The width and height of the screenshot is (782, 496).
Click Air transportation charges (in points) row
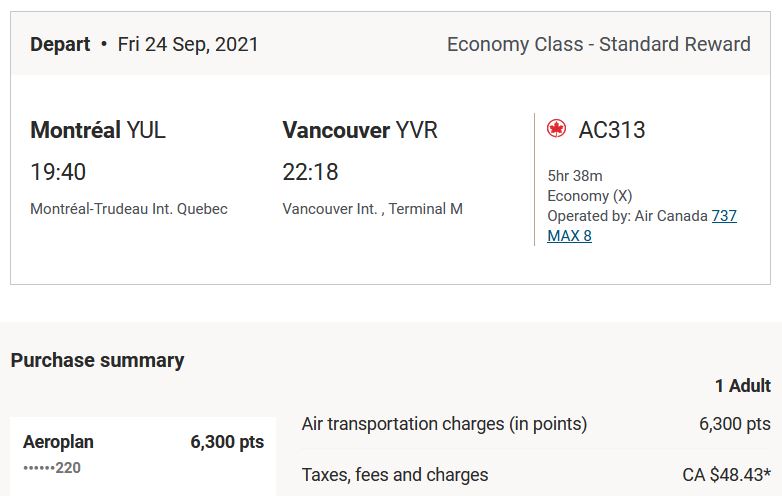[x=536, y=424]
